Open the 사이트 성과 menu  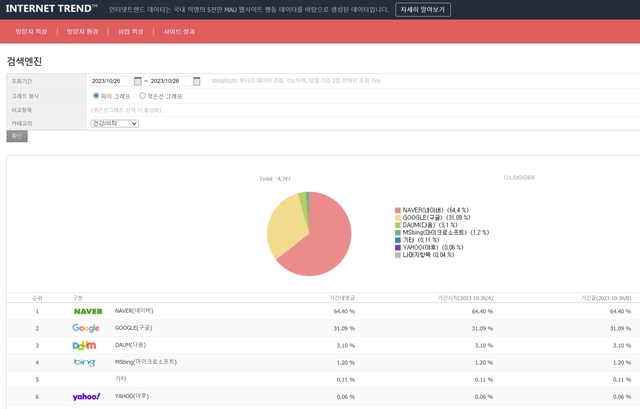179,31
